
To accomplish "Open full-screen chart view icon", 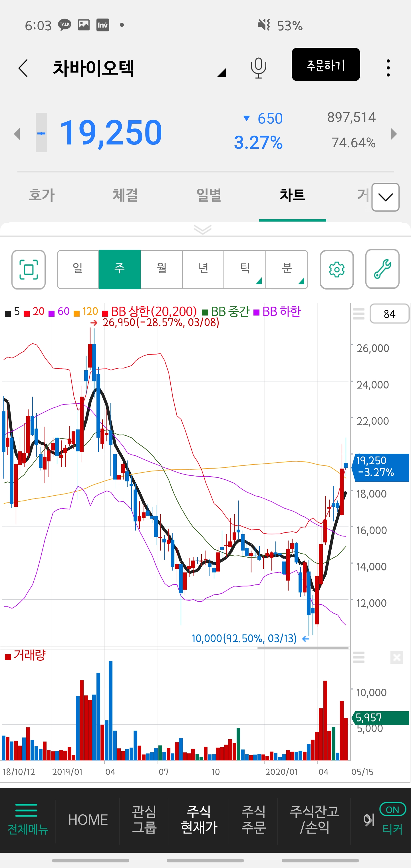I will 29,270.
